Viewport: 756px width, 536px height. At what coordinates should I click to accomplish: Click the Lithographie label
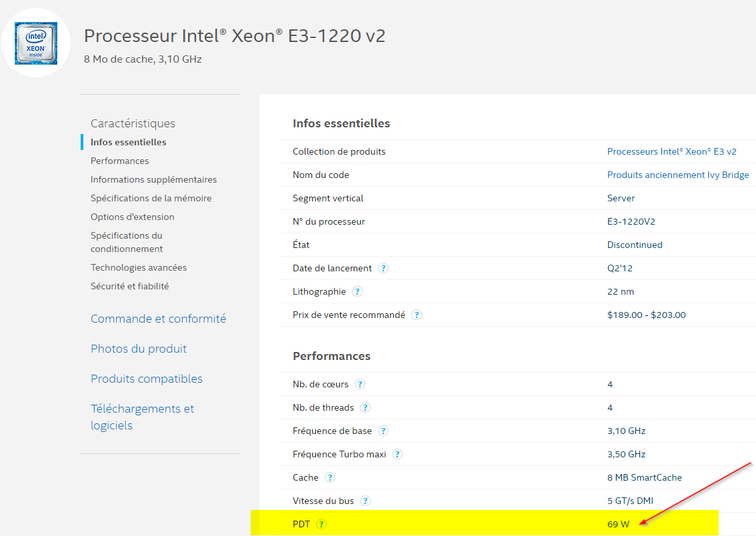point(319,291)
